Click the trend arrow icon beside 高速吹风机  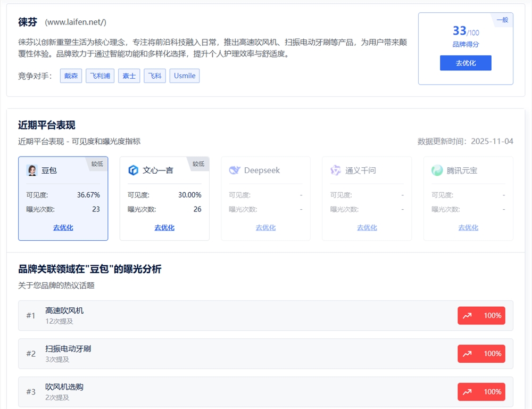(x=468, y=315)
